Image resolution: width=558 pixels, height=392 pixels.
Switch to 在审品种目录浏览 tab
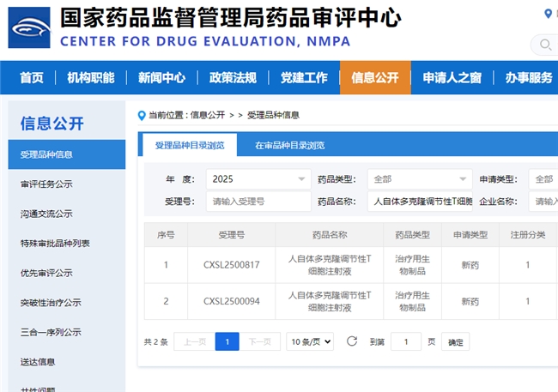(x=289, y=146)
